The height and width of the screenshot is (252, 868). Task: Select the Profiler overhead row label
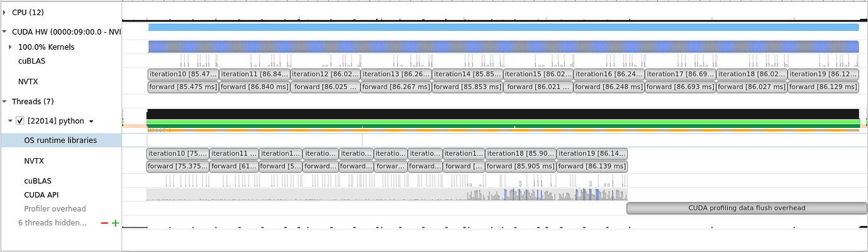(x=55, y=209)
